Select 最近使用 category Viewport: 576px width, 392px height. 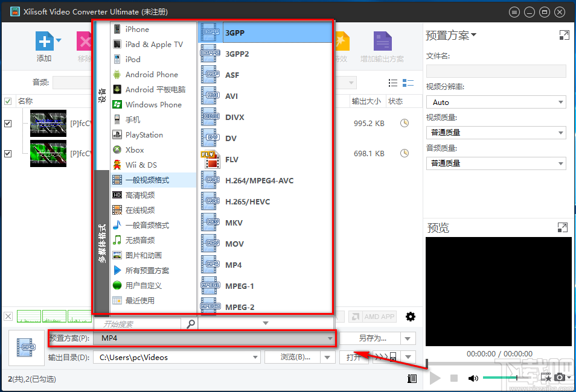[x=153, y=300]
